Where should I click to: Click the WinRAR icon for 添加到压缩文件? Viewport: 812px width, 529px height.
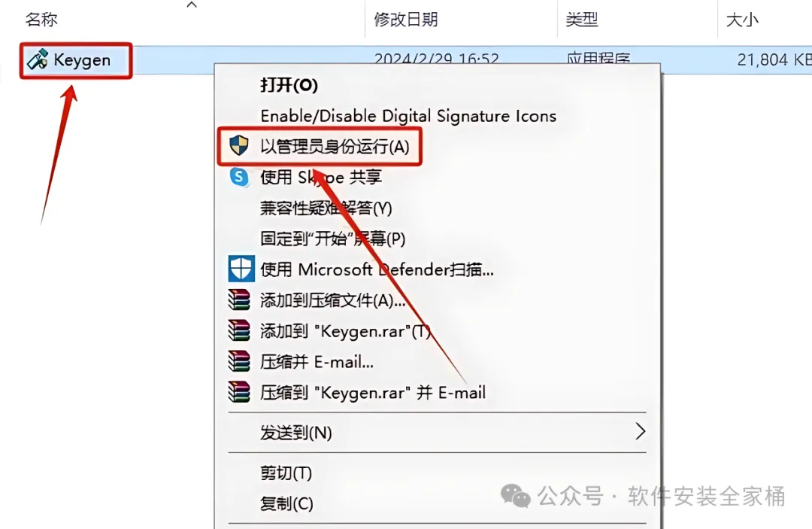[239, 299]
